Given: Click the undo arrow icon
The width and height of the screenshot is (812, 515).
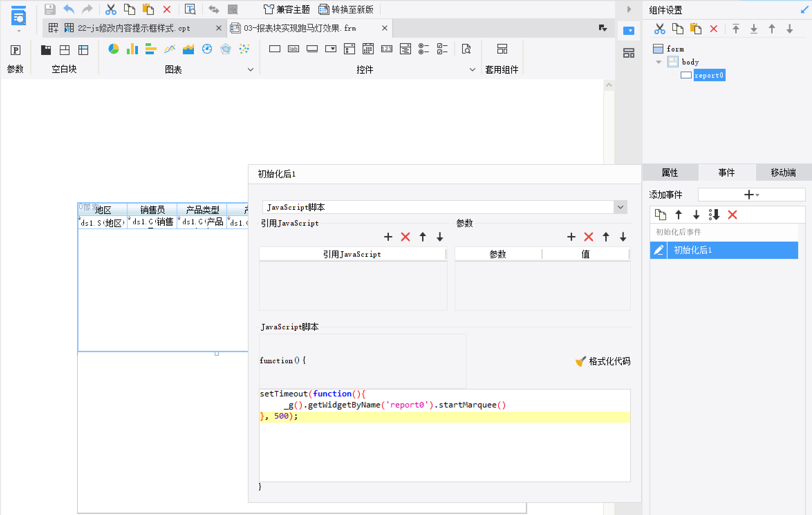Looking at the screenshot, I should pos(69,9).
